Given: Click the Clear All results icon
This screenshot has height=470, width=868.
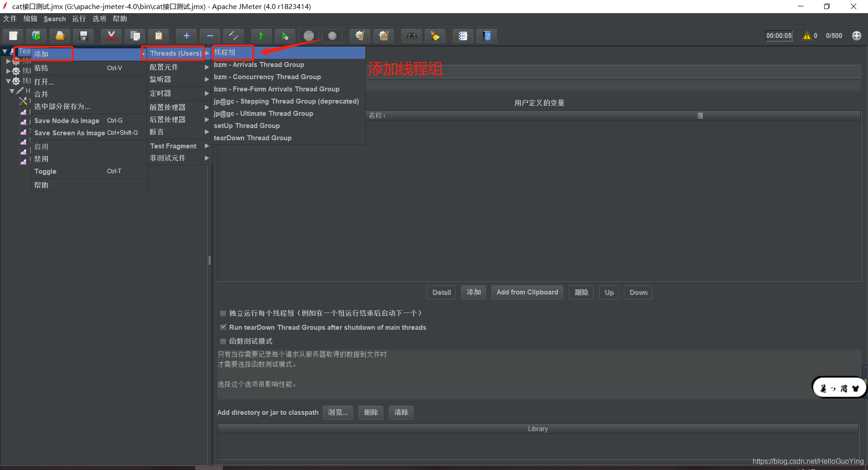Looking at the screenshot, I should click(383, 36).
